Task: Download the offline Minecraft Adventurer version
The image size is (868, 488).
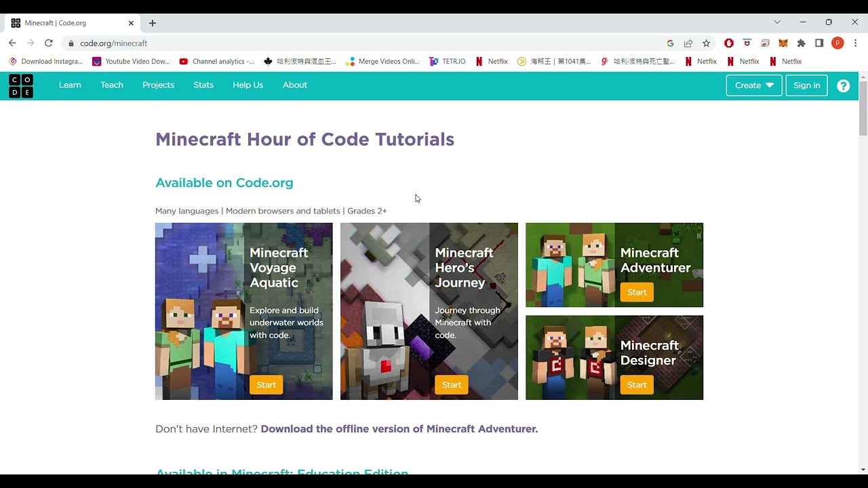Action: click(x=399, y=429)
